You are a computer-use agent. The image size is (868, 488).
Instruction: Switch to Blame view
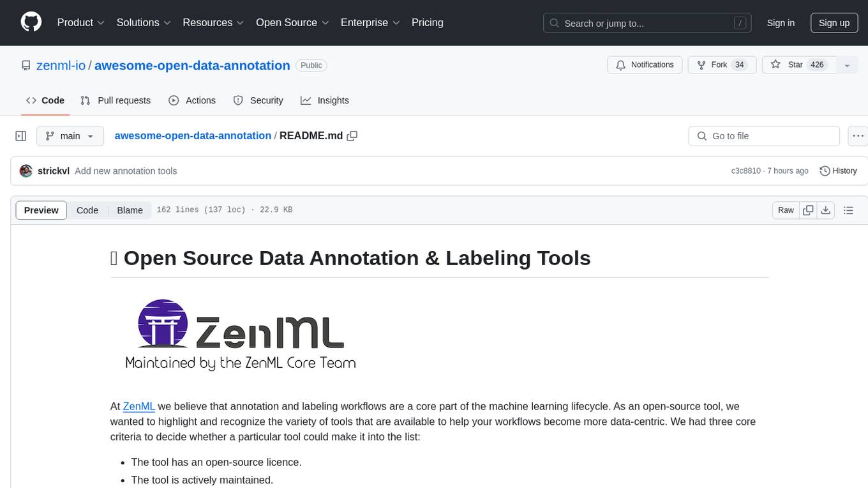click(130, 210)
